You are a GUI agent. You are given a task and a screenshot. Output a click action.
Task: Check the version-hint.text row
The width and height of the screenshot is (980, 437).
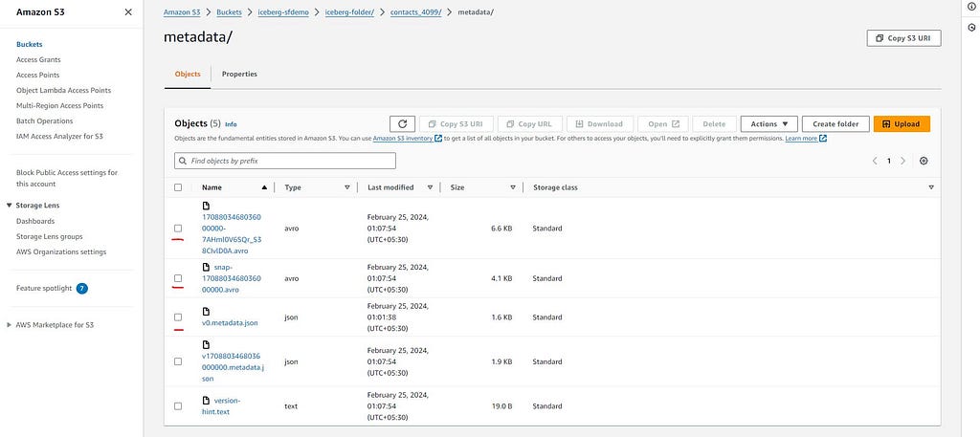[x=178, y=405]
